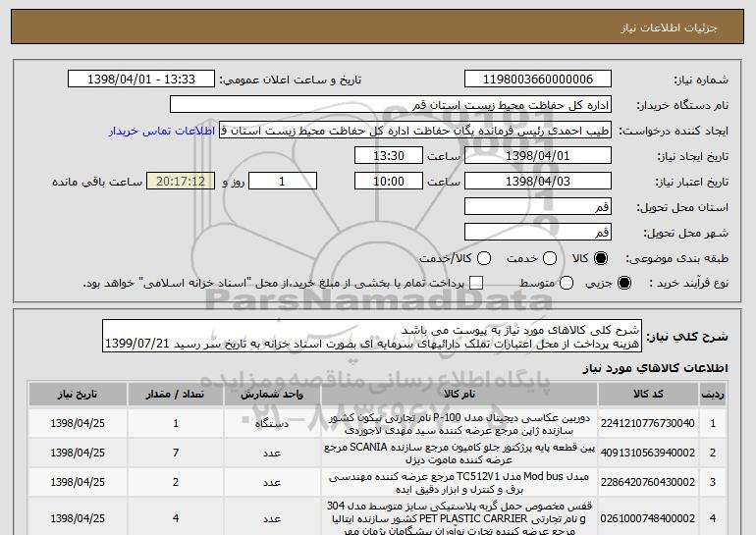756x535 pixels.
Task: Click the واحد شمارش column header
Action: 272,395
